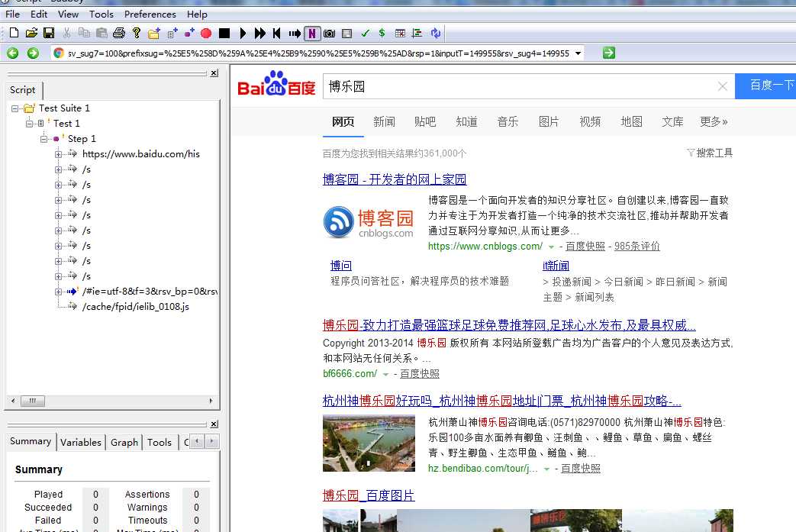Open the Edit menu

[x=39, y=15]
